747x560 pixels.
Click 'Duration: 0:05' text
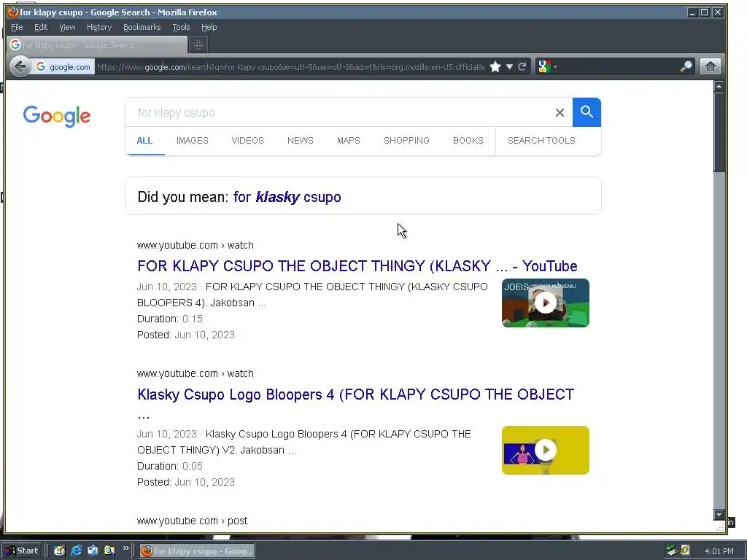click(x=169, y=466)
